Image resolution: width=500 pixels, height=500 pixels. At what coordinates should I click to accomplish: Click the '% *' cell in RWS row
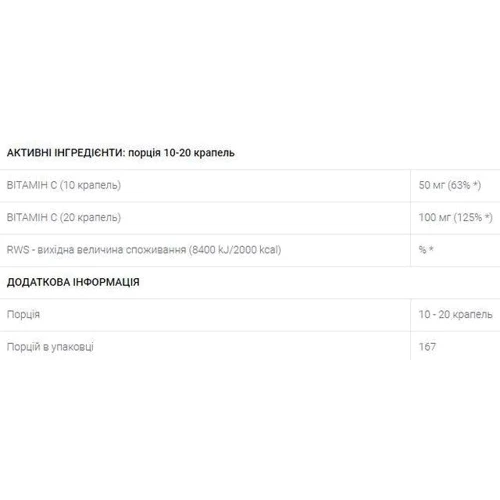click(x=426, y=249)
